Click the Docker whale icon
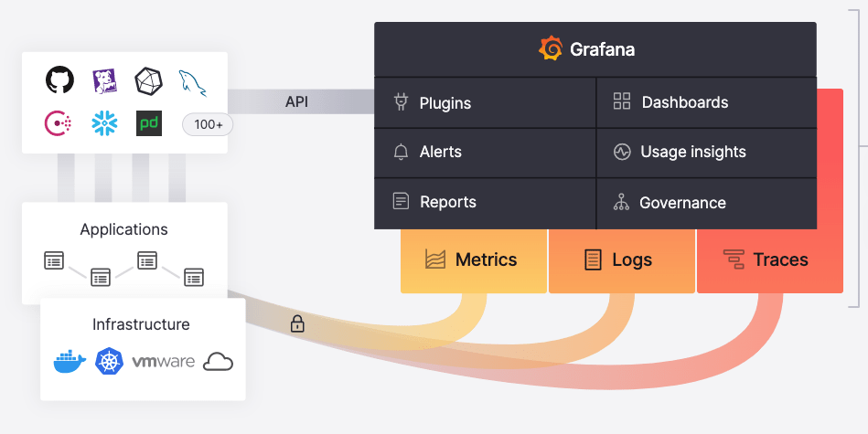The height and width of the screenshot is (434, 868). (x=70, y=362)
